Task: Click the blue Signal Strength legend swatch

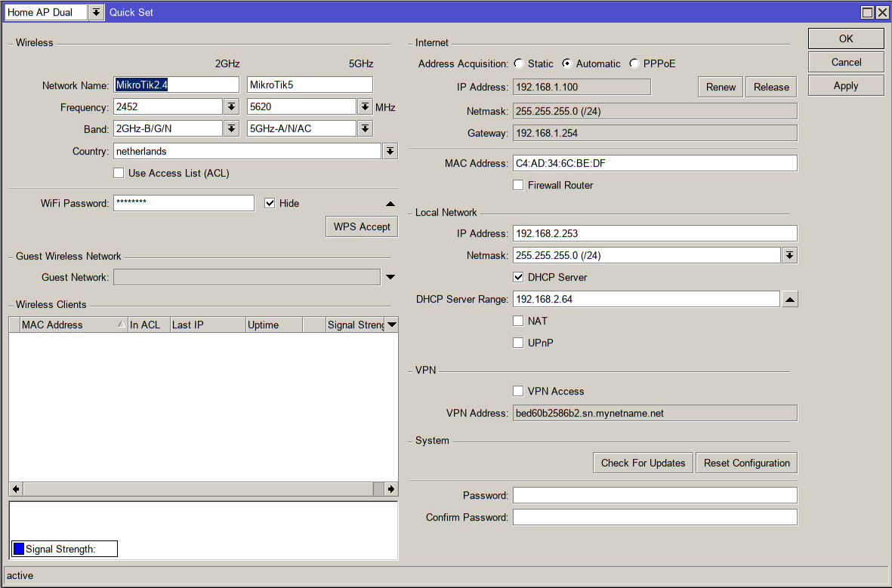Action: coord(19,549)
